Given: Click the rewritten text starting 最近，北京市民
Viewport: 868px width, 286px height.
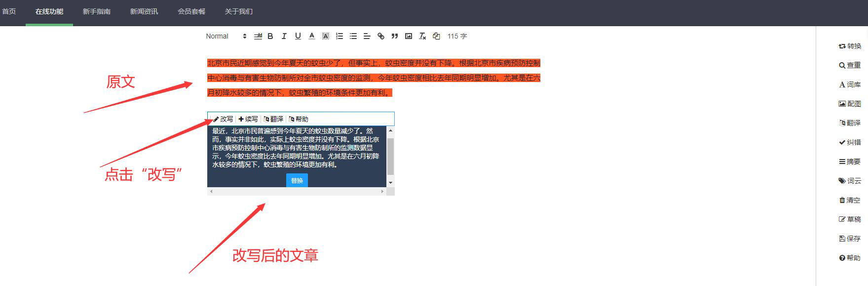Looking at the screenshot, I should click(x=296, y=148).
